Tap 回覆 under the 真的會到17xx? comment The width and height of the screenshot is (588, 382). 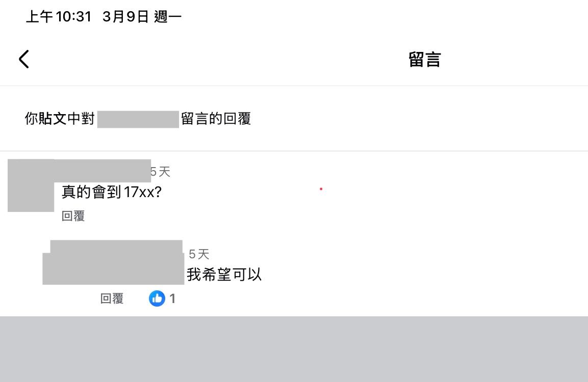point(73,216)
